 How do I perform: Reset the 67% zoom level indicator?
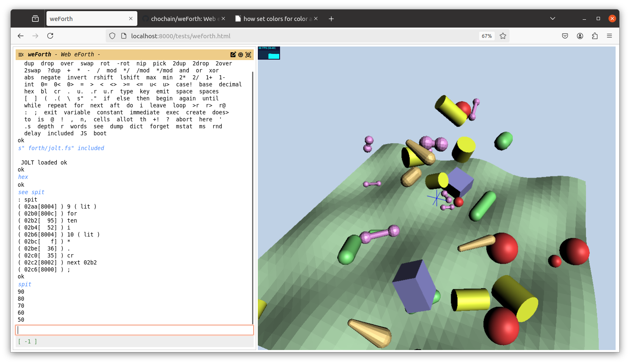(x=486, y=36)
